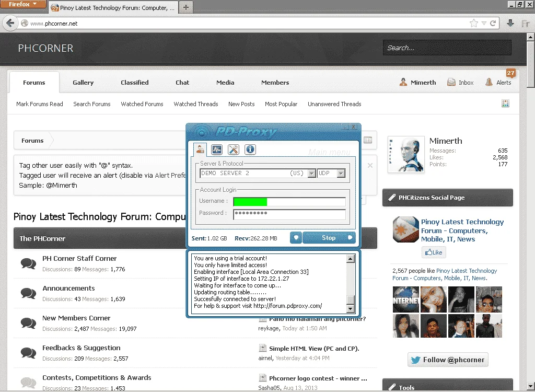This screenshot has width=535, height=392.
Task: Click the Forums breadcrumb
Action: tap(32, 141)
